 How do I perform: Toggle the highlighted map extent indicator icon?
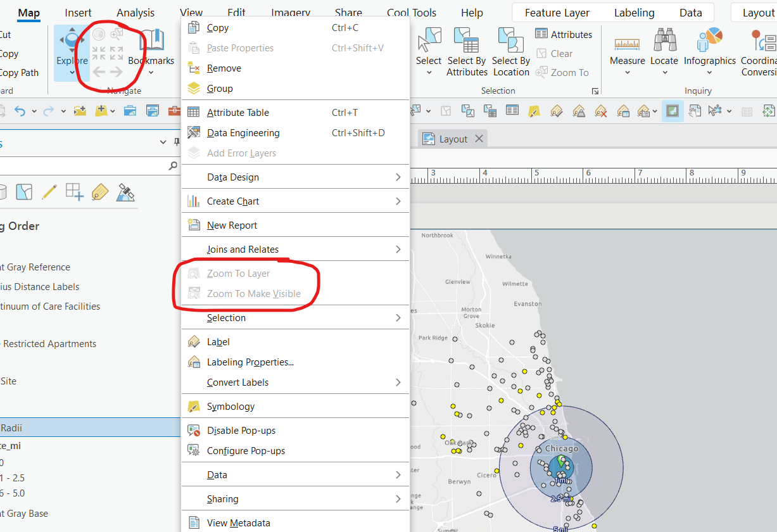pyautogui.click(x=673, y=111)
